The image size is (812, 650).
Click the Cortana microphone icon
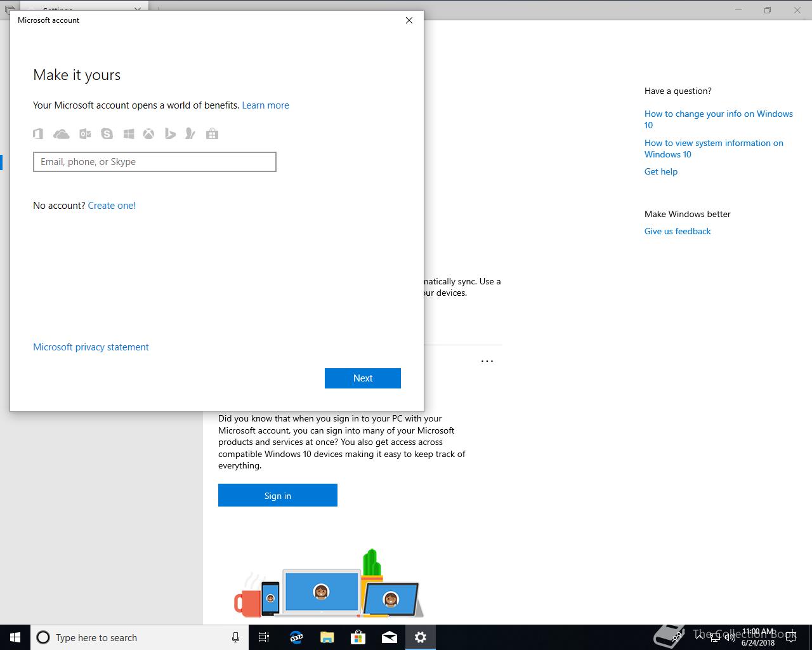235,637
